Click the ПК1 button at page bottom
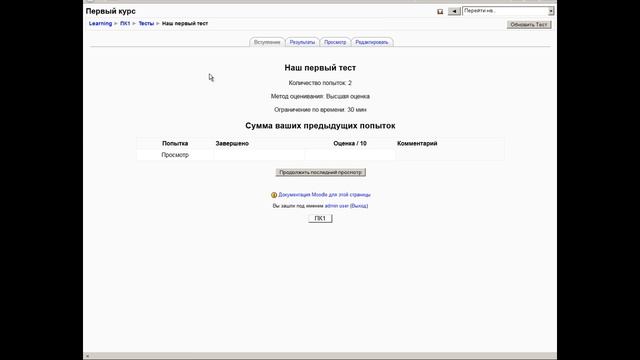Image resolution: width=640 pixels, height=360 pixels. (320, 218)
